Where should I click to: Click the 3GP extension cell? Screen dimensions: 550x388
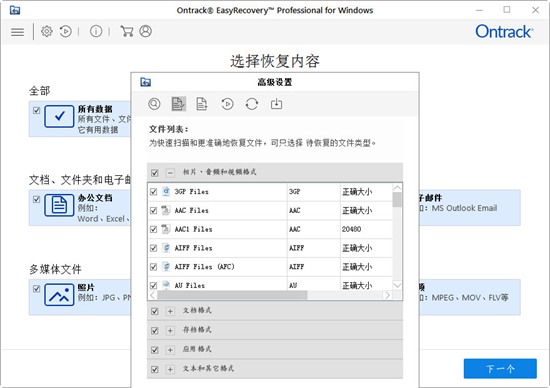click(x=295, y=192)
